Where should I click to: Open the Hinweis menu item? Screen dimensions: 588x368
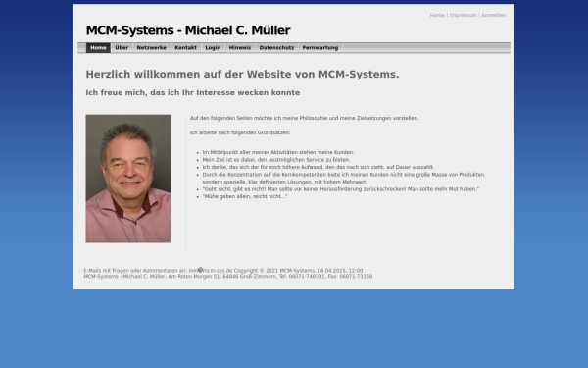pos(240,48)
